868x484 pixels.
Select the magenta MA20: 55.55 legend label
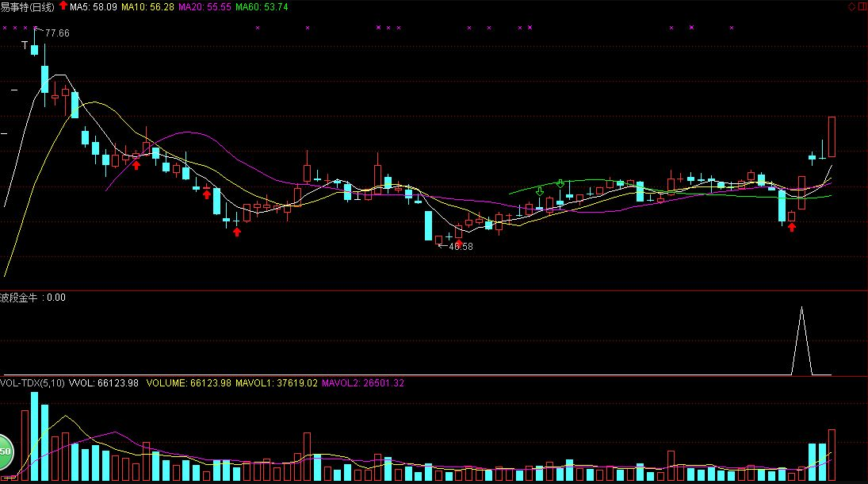pyautogui.click(x=205, y=7)
